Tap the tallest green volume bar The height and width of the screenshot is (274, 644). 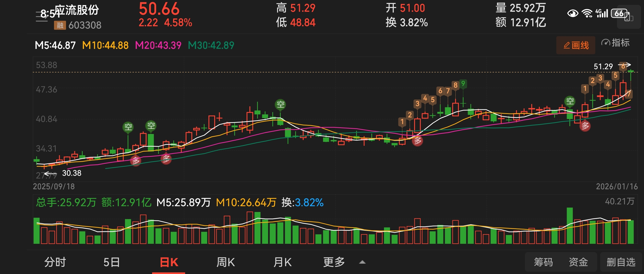pyautogui.click(x=569, y=226)
